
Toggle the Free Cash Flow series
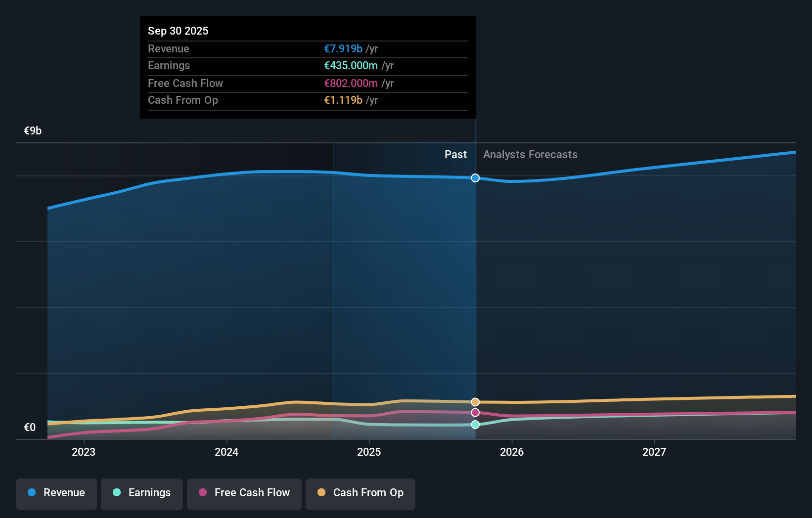point(244,494)
